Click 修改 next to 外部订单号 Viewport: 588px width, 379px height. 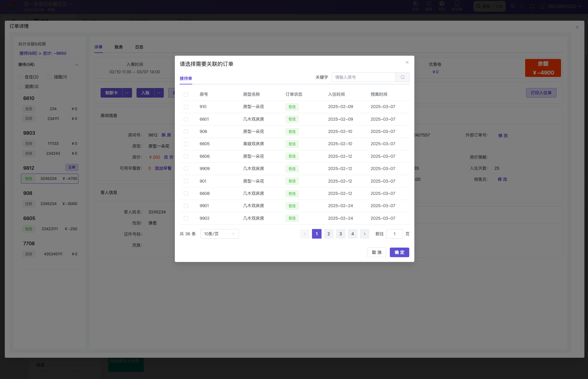[x=503, y=136]
